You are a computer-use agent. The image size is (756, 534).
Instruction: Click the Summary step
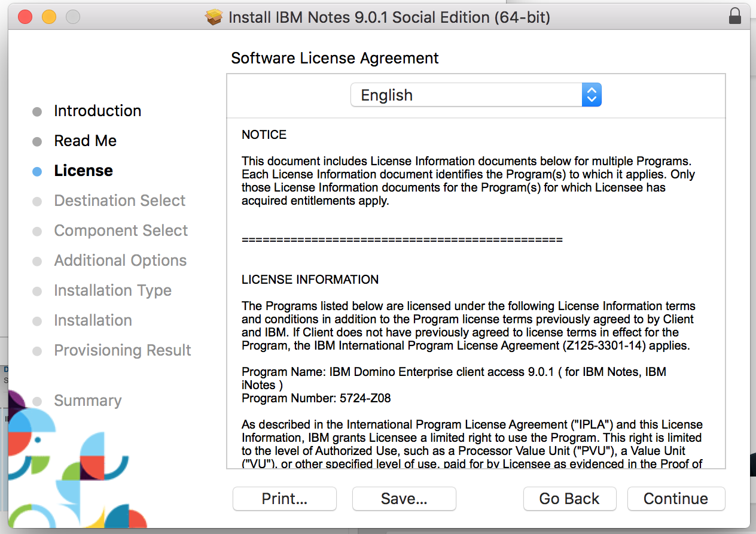point(87,400)
